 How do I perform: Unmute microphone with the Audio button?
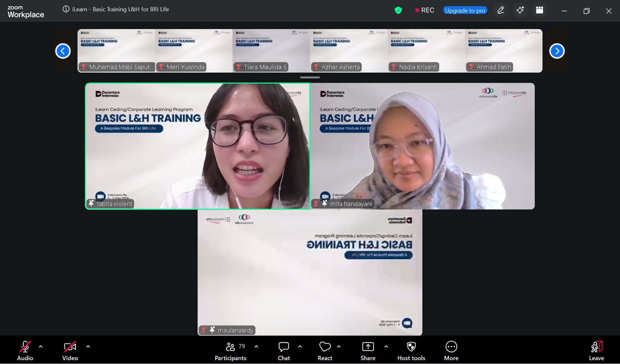click(x=25, y=351)
